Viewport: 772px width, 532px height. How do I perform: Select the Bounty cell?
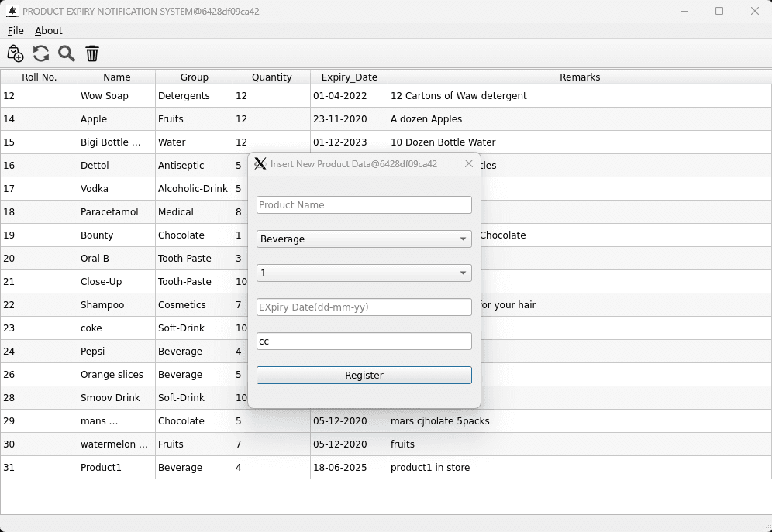click(x=117, y=235)
